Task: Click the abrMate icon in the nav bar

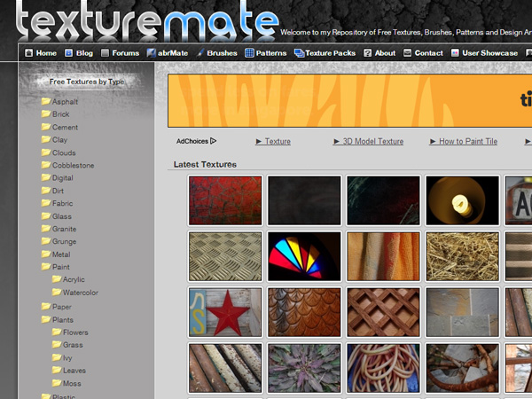Action: [x=152, y=53]
